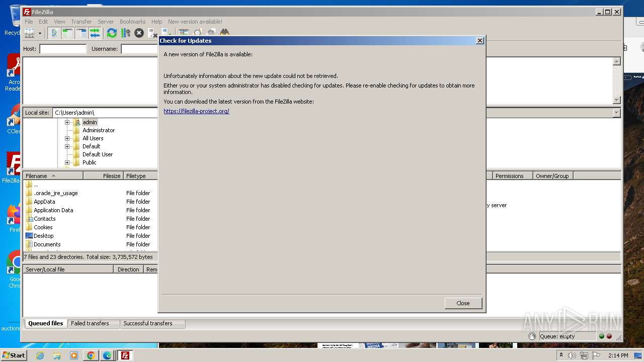Open the Edit menu

point(43,22)
